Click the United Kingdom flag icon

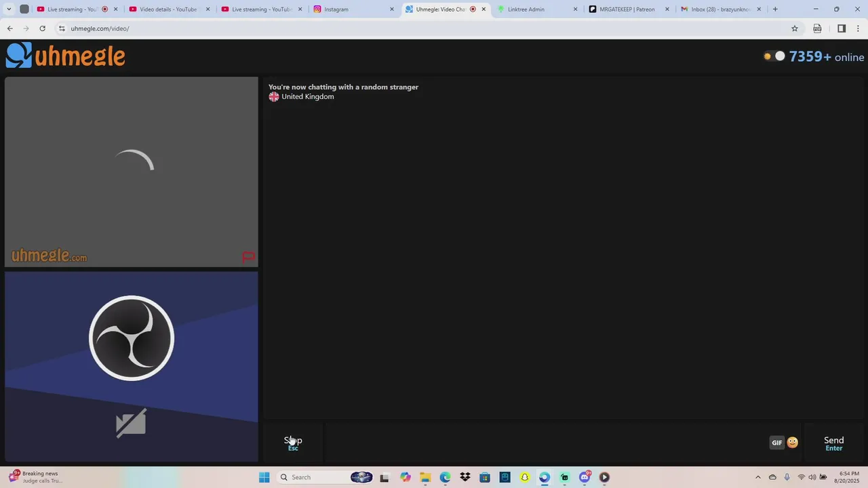274,97
